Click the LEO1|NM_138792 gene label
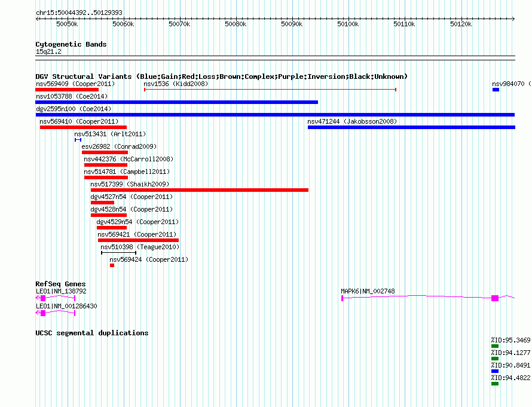The height and width of the screenshot is (407, 532). click(x=61, y=291)
